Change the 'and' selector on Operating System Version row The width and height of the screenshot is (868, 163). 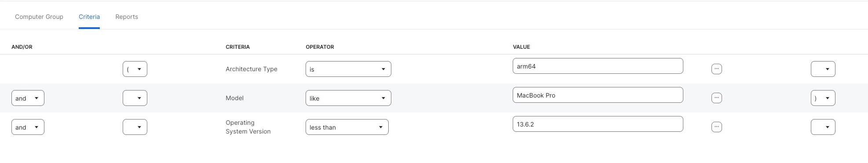coord(28,127)
